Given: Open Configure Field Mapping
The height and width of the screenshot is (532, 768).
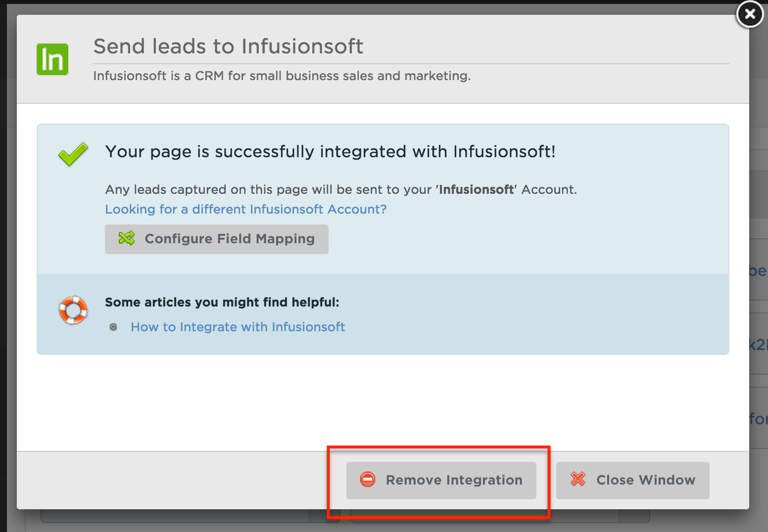Looking at the screenshot, I should coord(217,239).
